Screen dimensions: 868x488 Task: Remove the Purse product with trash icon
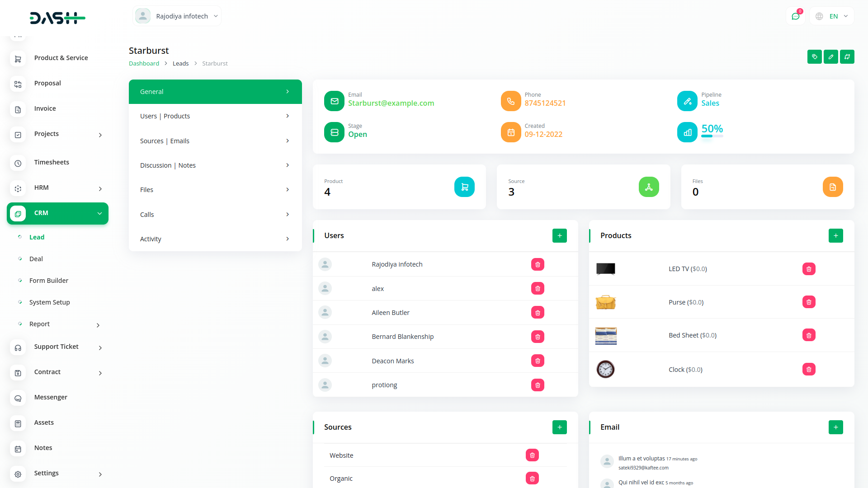pyautogui.click(x=808, y=302)
